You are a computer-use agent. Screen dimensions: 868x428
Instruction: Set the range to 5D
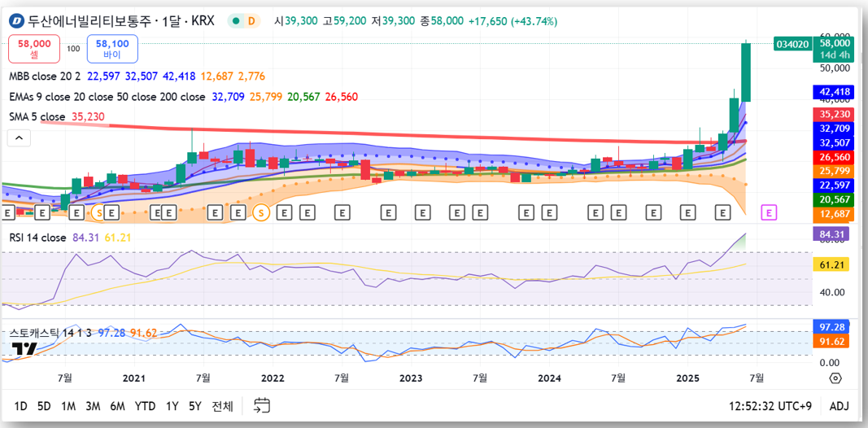tap(44, 406)
